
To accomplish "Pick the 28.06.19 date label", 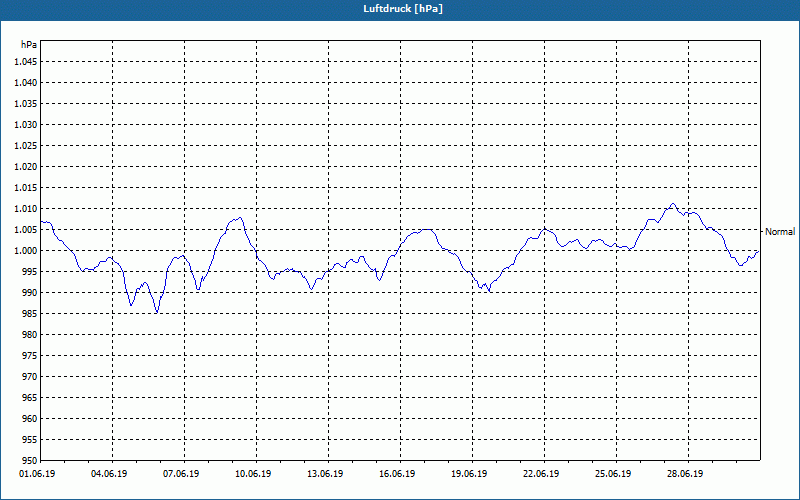I will point(685,473).
